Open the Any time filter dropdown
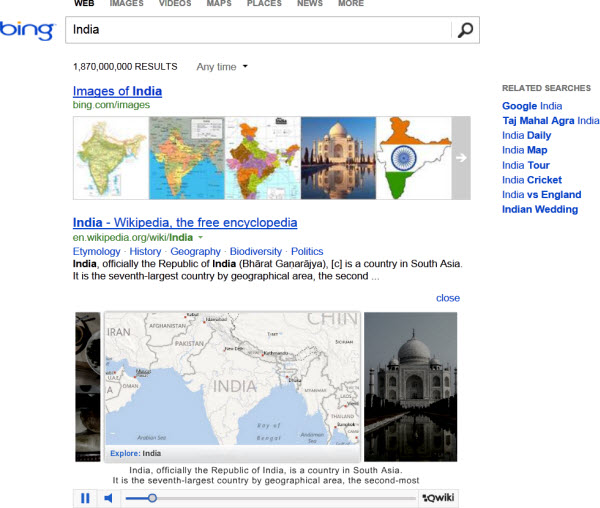 click(222, 67)
